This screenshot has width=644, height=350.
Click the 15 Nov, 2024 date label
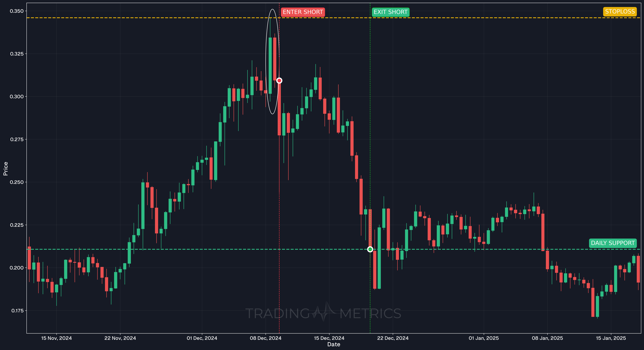(56, 338)
